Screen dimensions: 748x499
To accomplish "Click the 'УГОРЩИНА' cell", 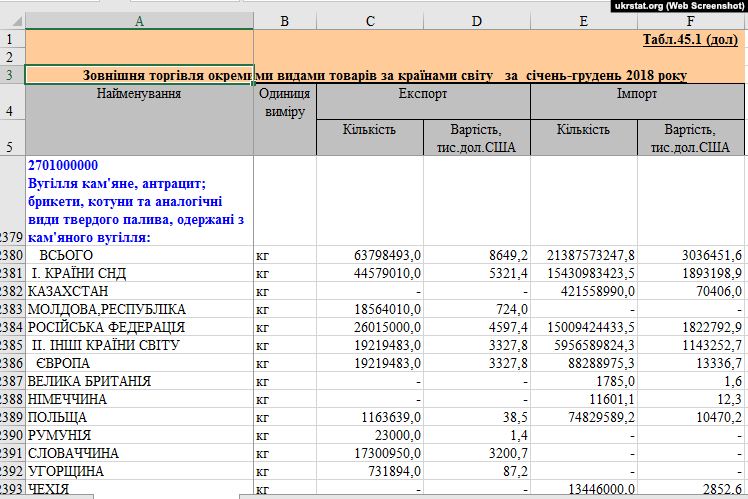I will click(139, 471).
